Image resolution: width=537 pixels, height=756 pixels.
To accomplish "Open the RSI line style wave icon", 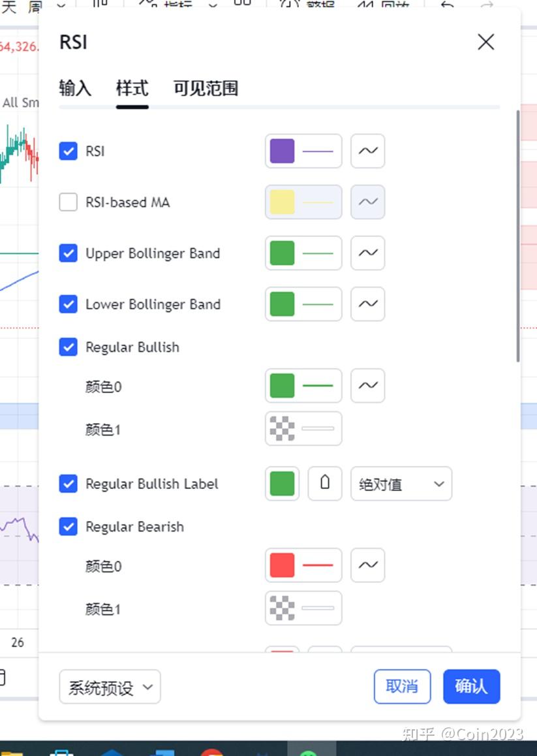I will click(x=367, y=151).
